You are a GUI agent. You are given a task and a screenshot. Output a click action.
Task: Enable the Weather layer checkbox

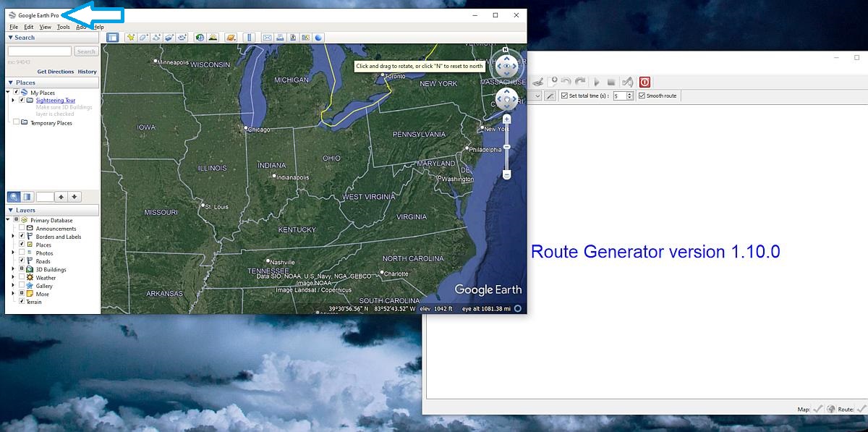pos(22,277)
